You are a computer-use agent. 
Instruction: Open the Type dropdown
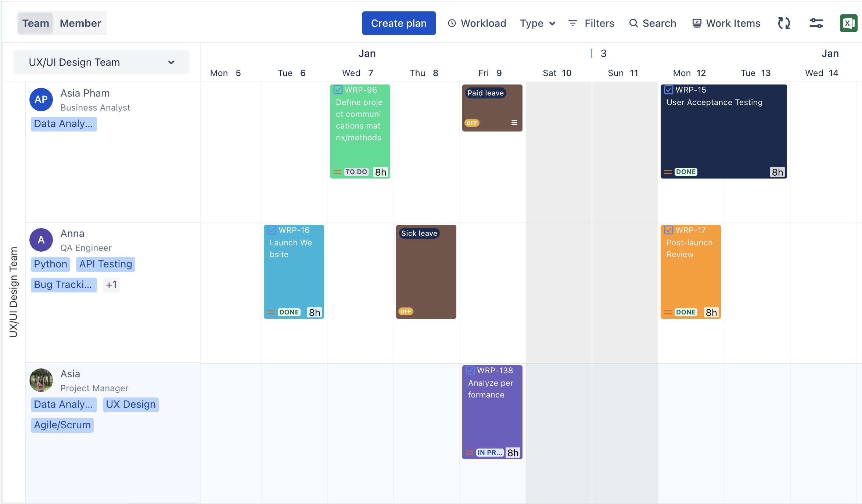pos(537,23)
